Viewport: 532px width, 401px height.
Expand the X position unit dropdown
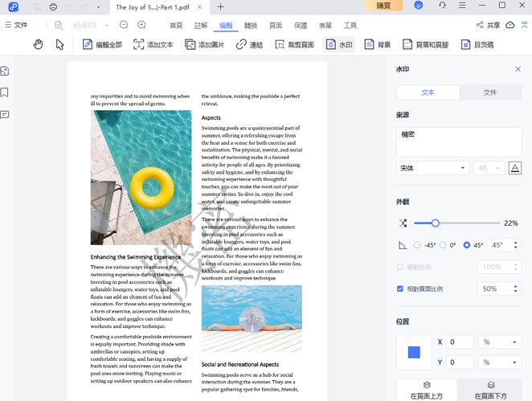point(500,342)
